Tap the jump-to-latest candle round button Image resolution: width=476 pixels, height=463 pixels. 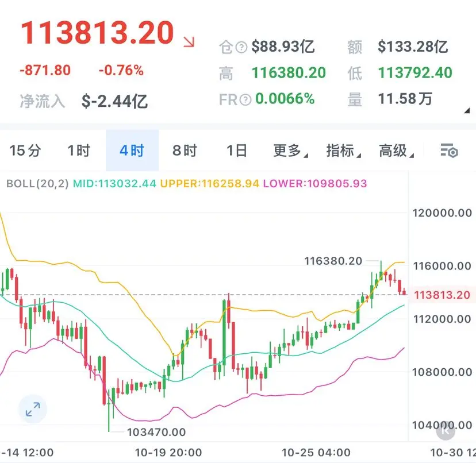coord(446,430)
